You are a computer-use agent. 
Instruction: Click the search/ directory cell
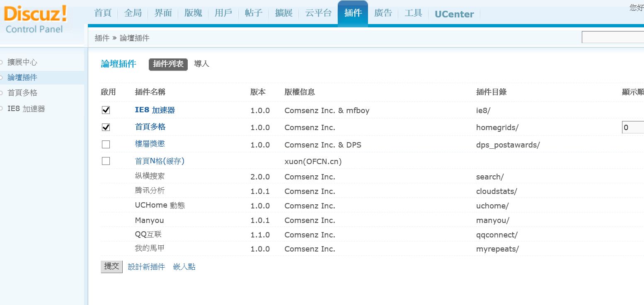click(490, 177)
